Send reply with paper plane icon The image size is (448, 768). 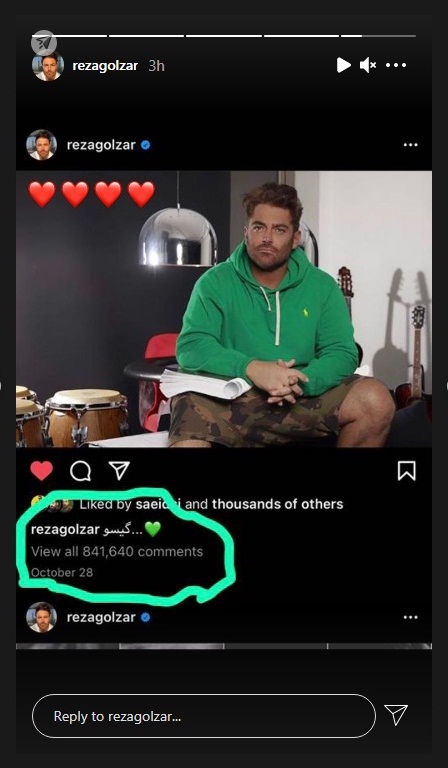click(396, 715)
